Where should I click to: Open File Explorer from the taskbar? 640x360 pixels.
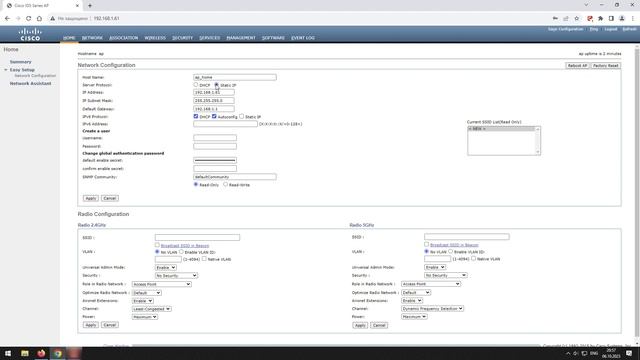pos(25,353)
